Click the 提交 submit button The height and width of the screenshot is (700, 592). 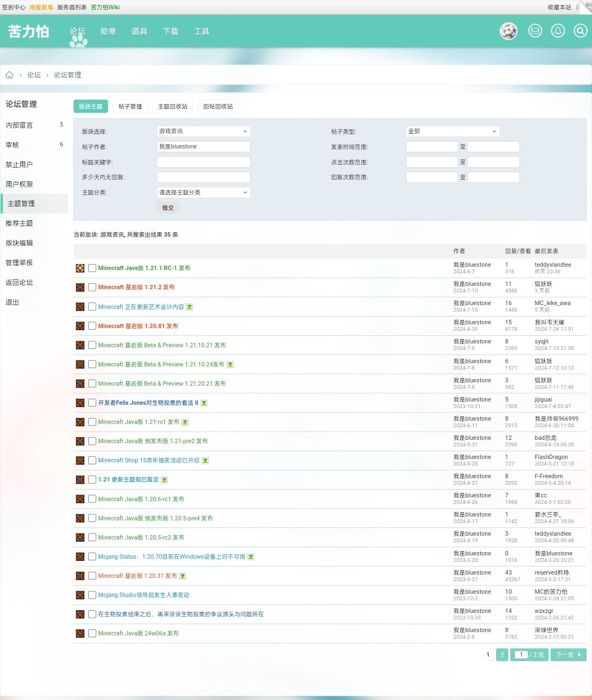coord(168,208)
